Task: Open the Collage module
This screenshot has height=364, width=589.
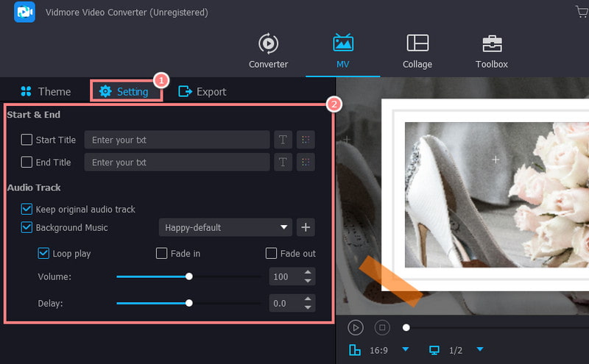Action: (x=417, y=50)
